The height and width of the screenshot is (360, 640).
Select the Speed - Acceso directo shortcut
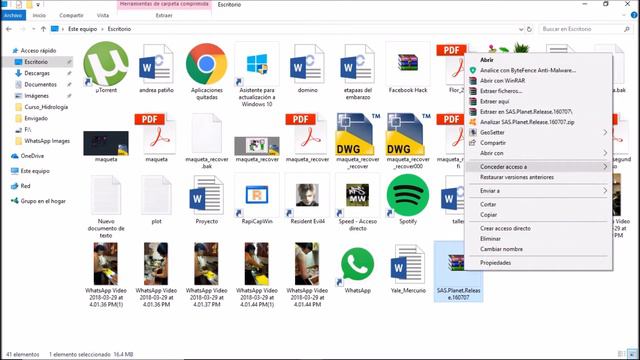pyautogui.click(x=358, y=195)
